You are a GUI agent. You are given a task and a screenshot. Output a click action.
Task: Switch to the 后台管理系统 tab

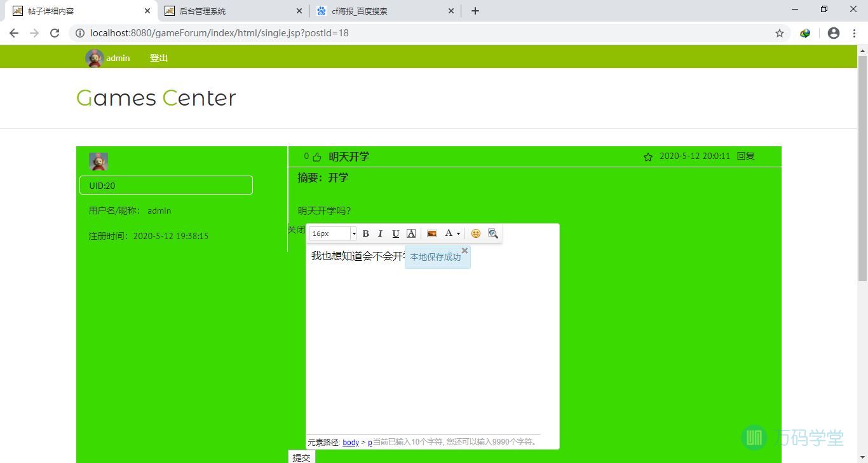point(203,11)
